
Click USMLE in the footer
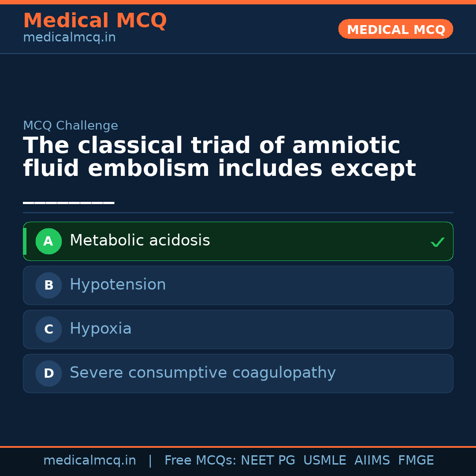324,461
